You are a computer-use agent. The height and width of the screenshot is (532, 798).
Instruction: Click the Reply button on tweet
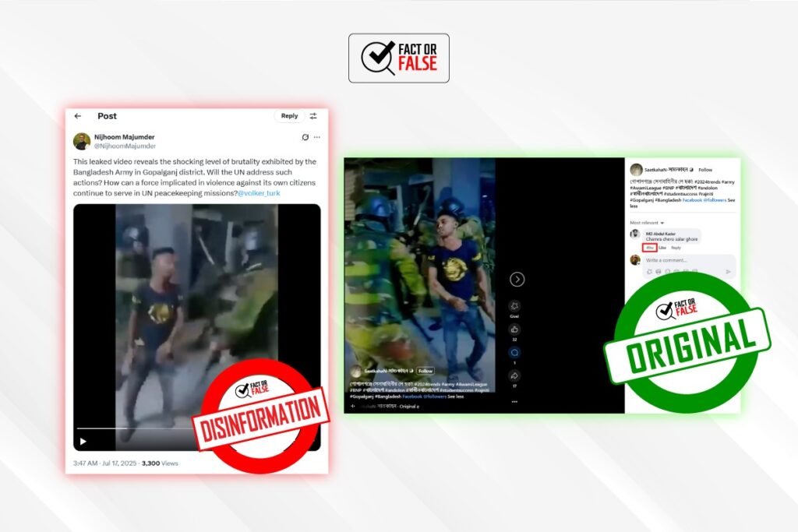[289, 116]
